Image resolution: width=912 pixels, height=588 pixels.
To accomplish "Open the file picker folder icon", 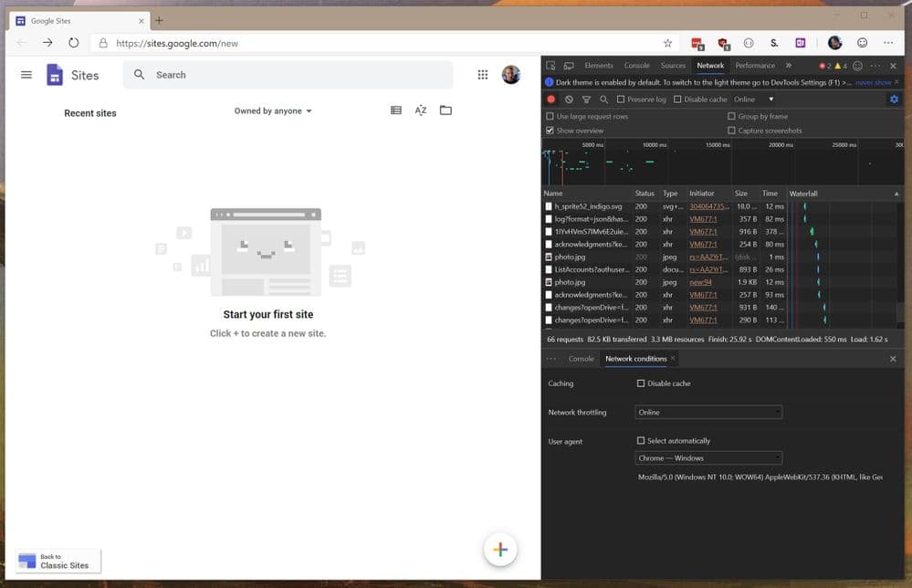I will 446,110.
